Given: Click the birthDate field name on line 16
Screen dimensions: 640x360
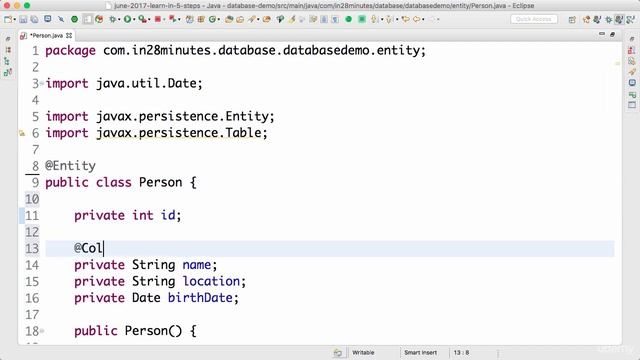Looking at the screenshot, I should tap(200, 298).
